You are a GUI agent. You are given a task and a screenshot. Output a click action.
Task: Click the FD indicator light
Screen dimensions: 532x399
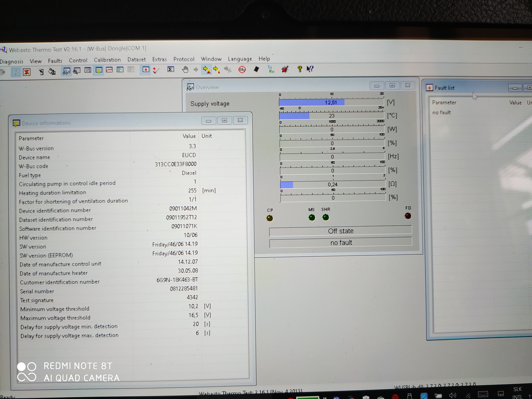pyautogui.click(x=408, y=216)
